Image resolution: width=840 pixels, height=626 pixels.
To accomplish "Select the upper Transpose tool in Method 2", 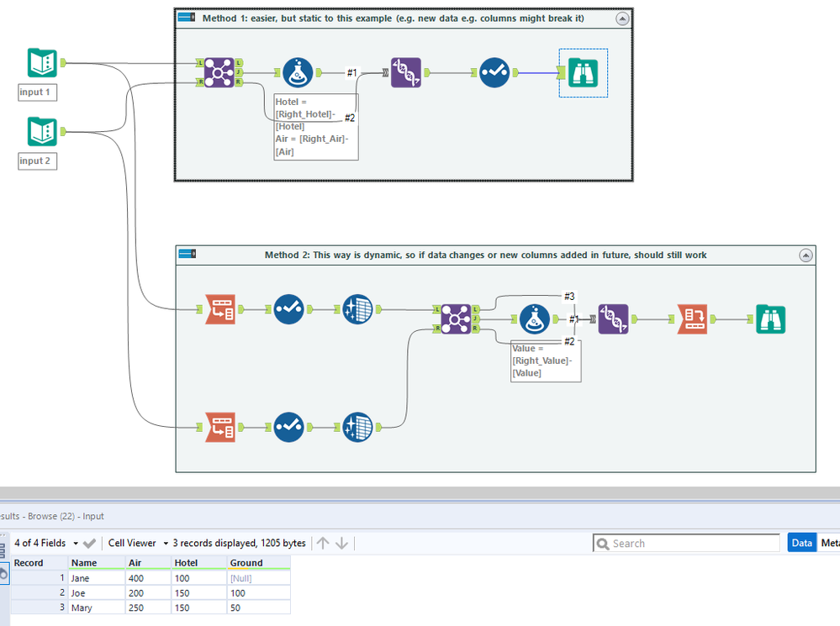I will click(220, 309).
